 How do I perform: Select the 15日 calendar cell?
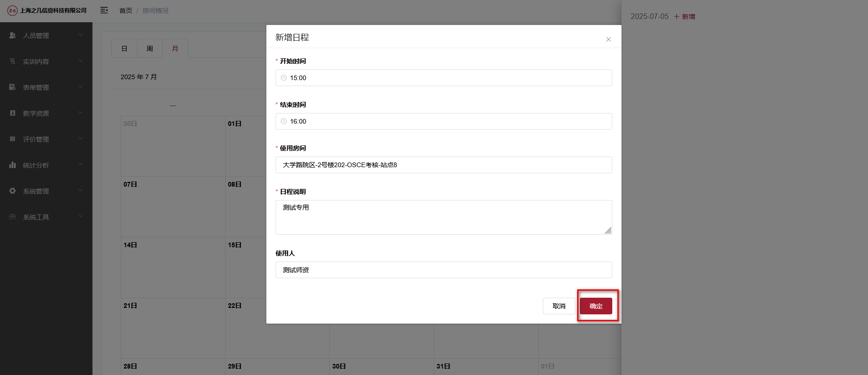(246, 268)
